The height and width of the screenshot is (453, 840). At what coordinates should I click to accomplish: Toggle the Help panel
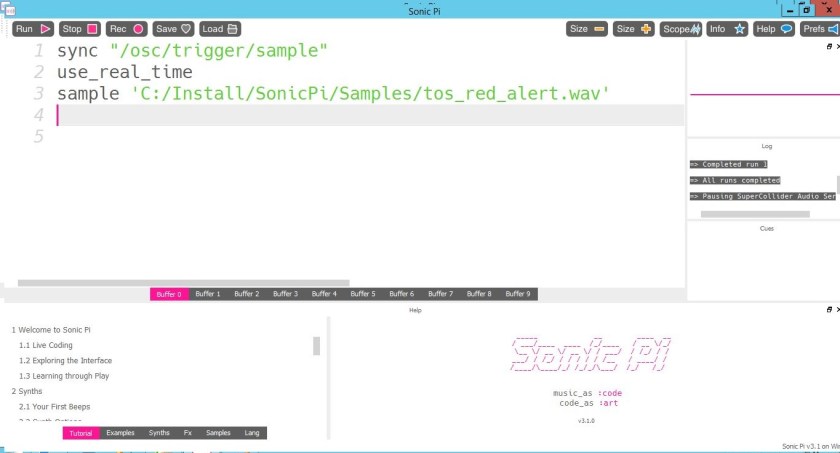point(774,29)
